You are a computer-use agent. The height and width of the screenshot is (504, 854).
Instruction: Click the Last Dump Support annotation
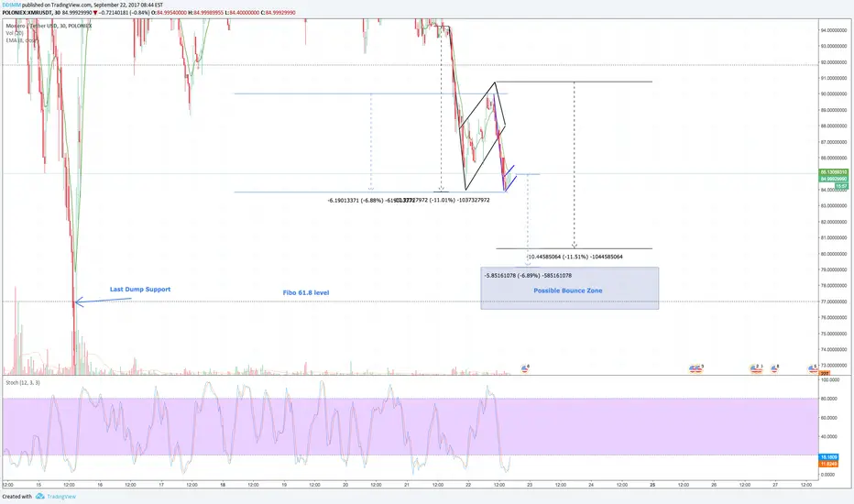tap(140, 290)
